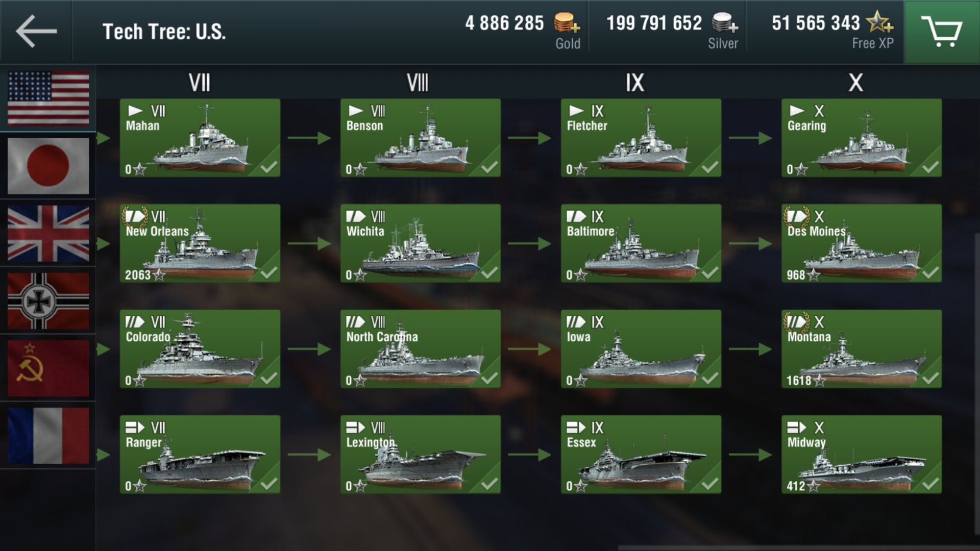
Task: Switch to the French flag nation
Action: click(48, 436)
